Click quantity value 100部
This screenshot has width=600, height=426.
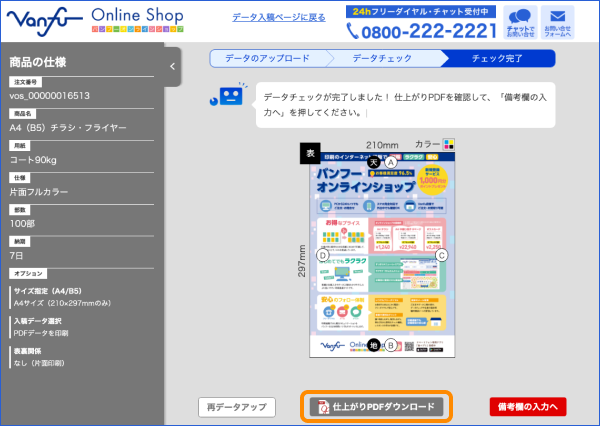(22, 224)
